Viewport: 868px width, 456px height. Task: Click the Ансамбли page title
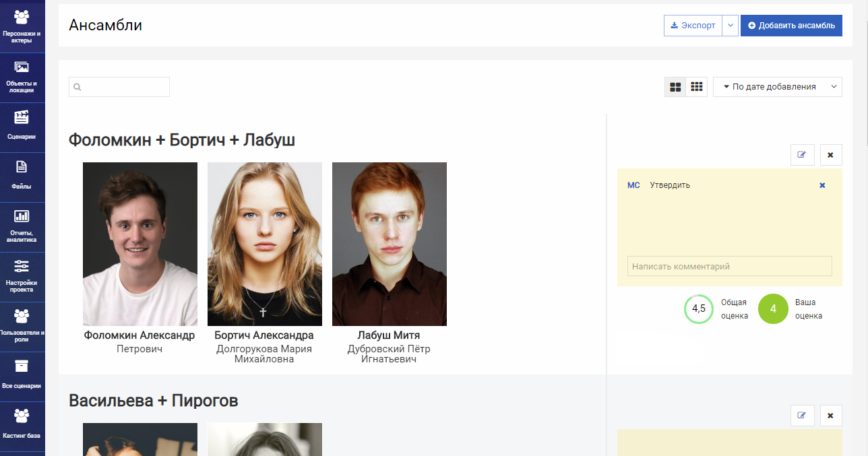tap(106, 26)
